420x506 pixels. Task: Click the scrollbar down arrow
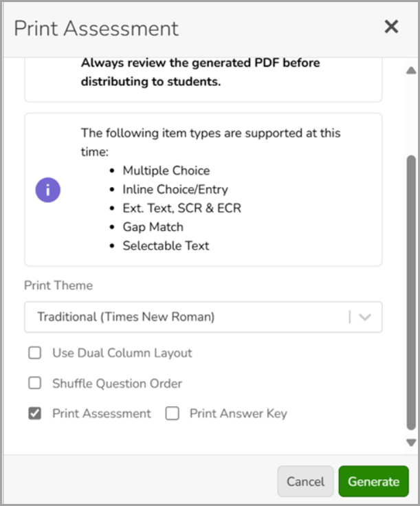coord(411,443)
